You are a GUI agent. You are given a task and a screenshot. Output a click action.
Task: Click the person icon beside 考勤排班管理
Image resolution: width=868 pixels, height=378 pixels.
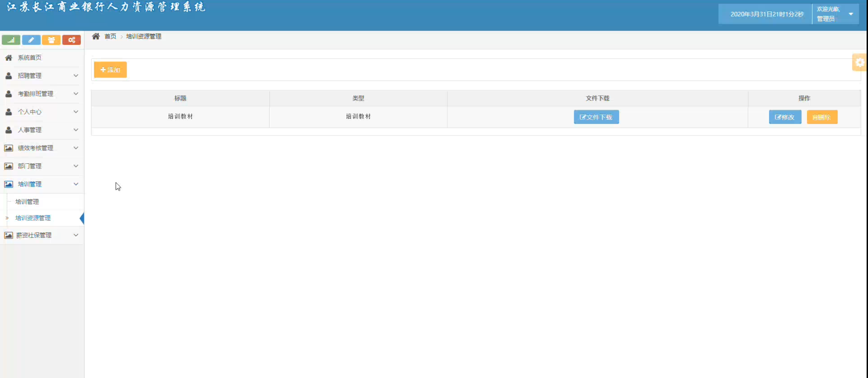[x=8, y=93]
